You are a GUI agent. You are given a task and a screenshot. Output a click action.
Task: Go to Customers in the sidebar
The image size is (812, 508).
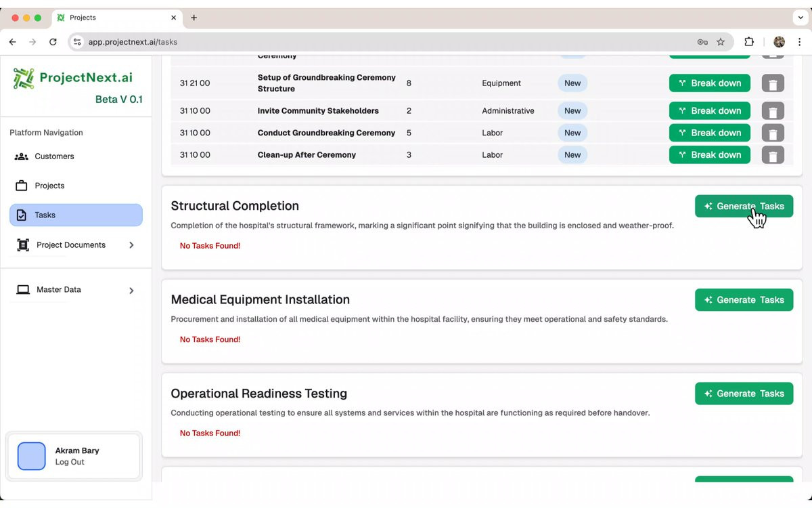click(76, 156)
